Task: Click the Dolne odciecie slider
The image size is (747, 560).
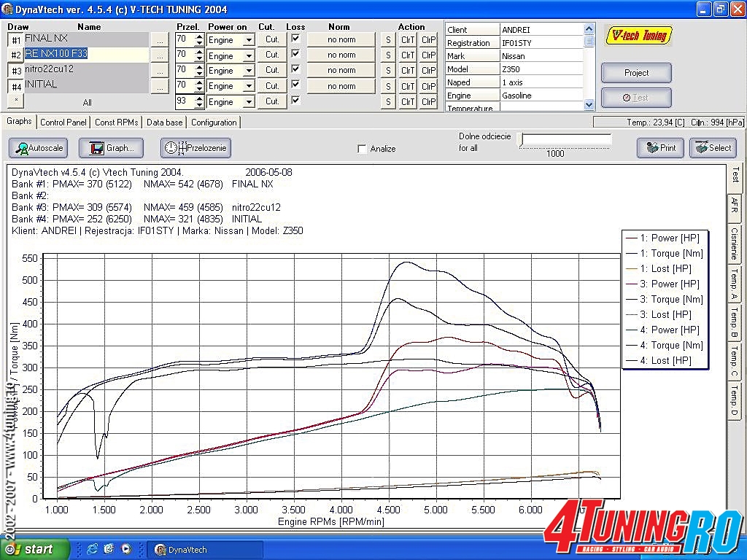Action: click(565, 140)
